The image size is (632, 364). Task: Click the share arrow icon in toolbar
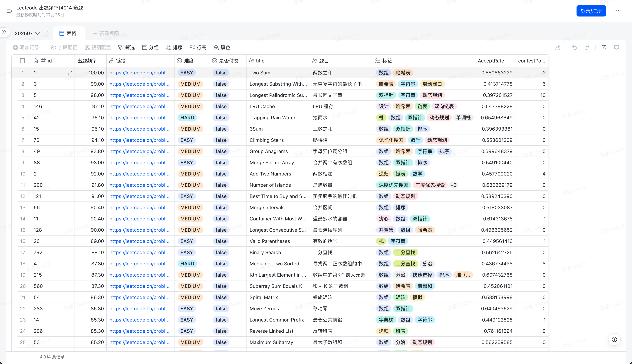(x=558, y=48)
